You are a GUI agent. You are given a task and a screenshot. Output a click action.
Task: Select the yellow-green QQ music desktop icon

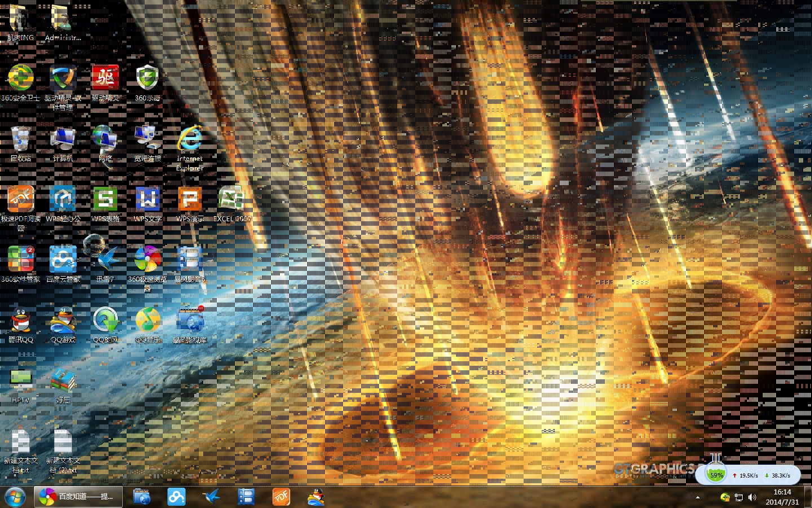[148, 326]
